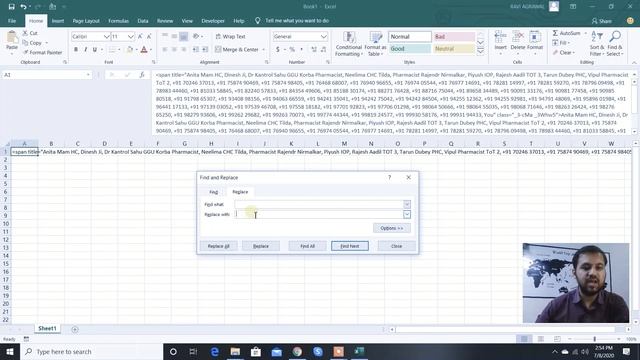The width and height of the screenshot is (640, 360).
Task: Click the Paste clipboard icon
Action: point(12,38)
